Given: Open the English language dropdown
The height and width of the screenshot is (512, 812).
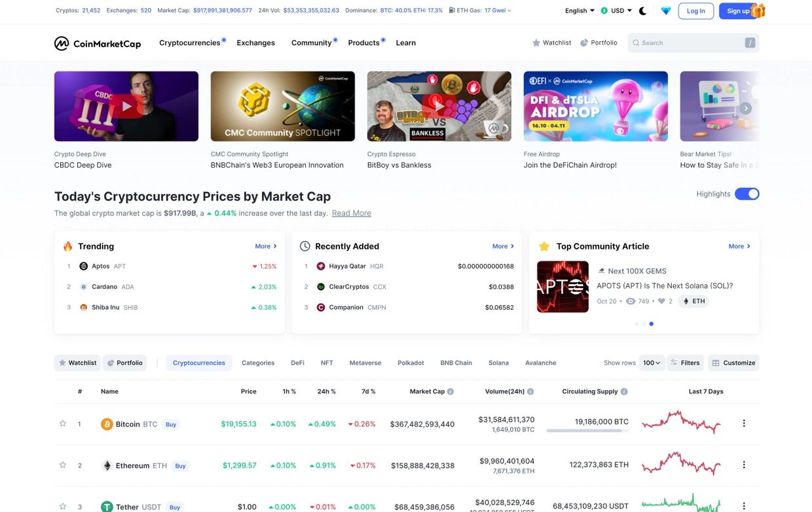Looking at the screenshot, I should (580, 10).
